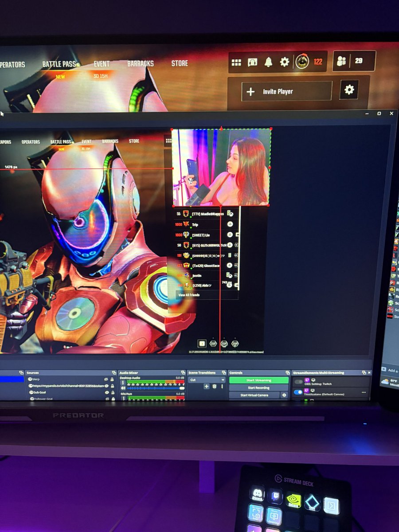Click Invite Player button
Screen dimensions: 399x532
tap(287, 91)
